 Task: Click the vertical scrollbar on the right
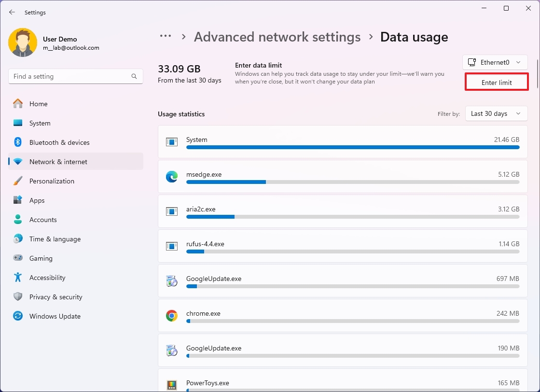point(537,74)
